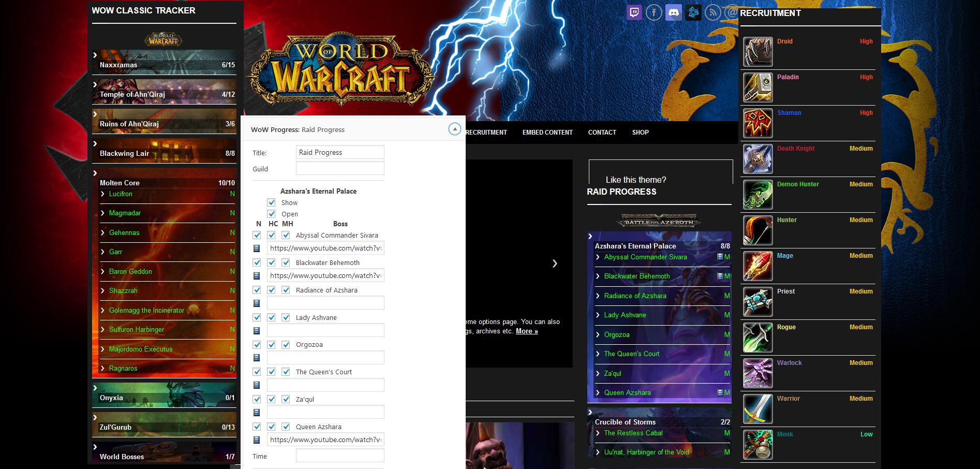Screen dimensions: 980x469
Task: Click the Death Knight class icon
Action: click(758, 159)
